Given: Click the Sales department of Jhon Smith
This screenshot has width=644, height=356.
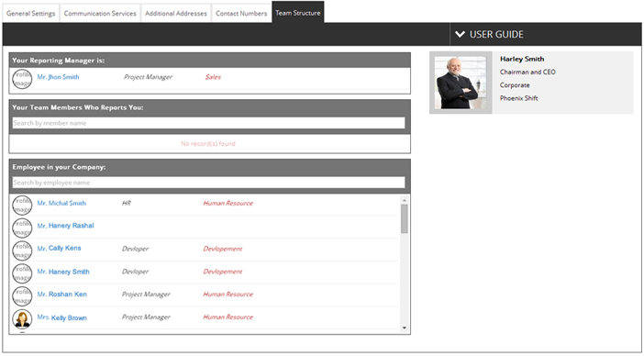Looking at the screenshot, I should point(213,77).
